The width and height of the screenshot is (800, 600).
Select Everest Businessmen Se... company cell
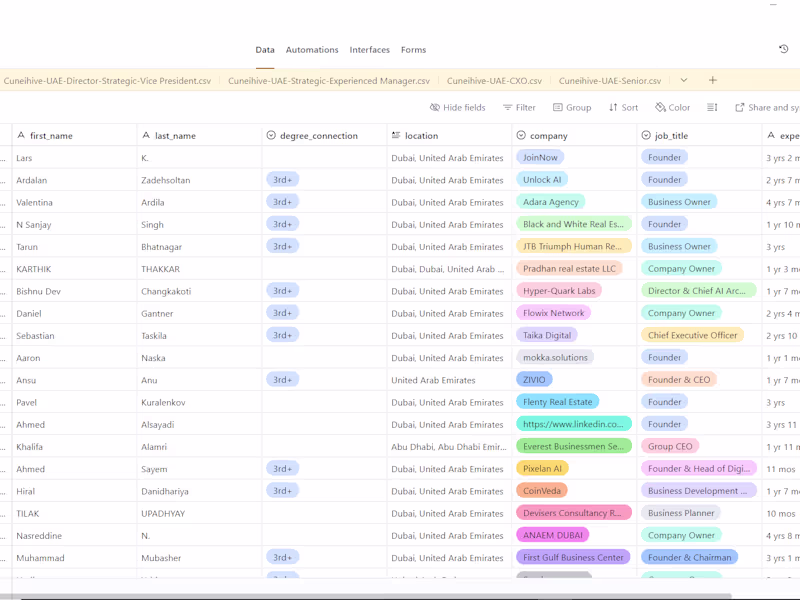[x=574, y=446]
